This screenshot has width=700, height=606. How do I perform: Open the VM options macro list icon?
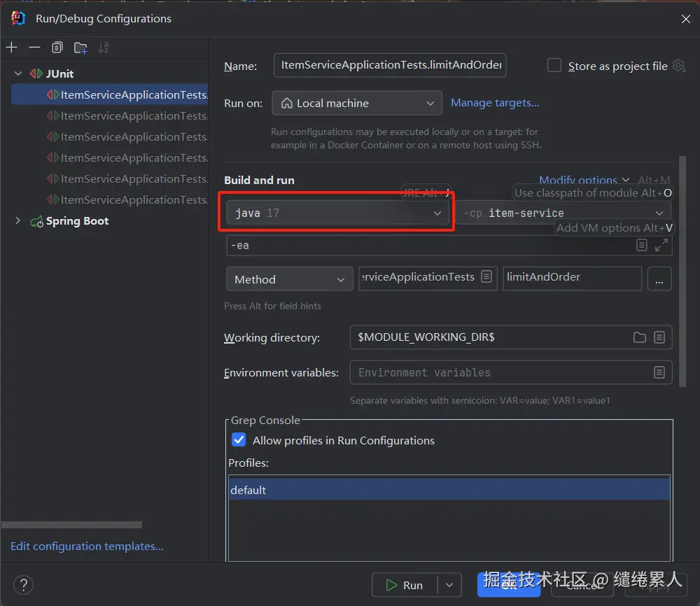tap(641, 245)
